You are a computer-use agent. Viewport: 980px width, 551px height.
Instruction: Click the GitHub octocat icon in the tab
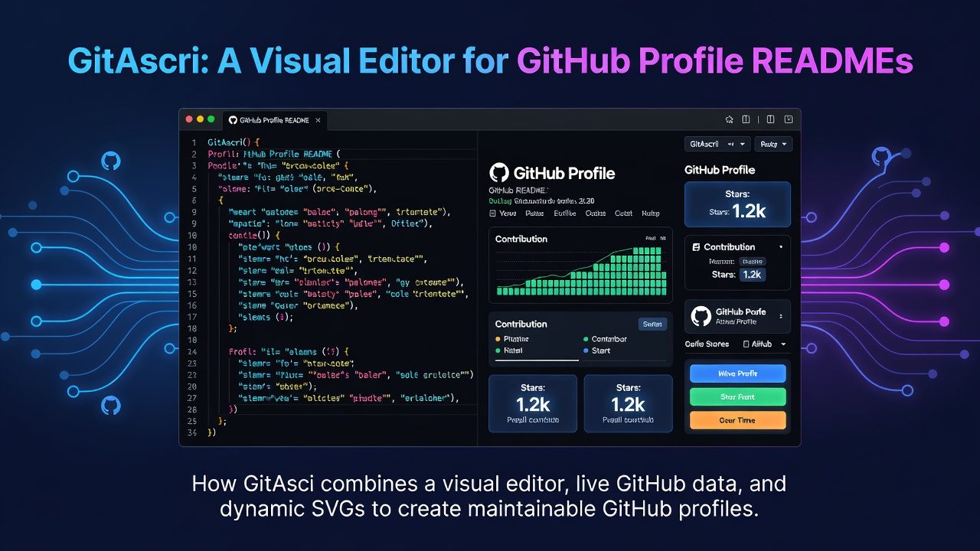pyautogui.click(x=233, y=120)
